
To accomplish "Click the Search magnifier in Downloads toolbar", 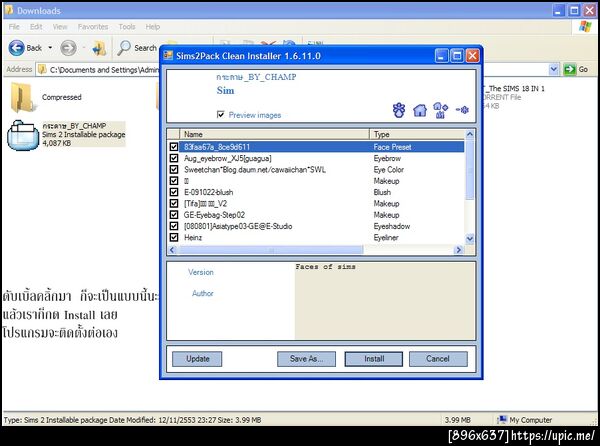I will (x=124, y=48).
